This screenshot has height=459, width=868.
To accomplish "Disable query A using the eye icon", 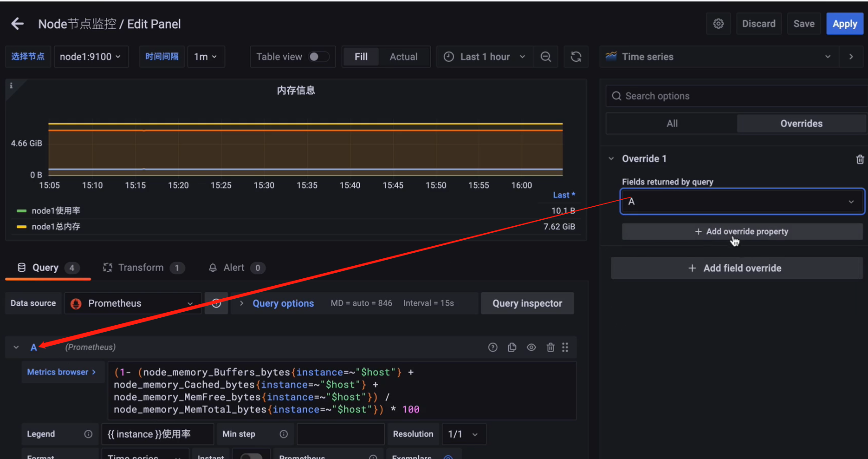I will (x=531, y=347).
